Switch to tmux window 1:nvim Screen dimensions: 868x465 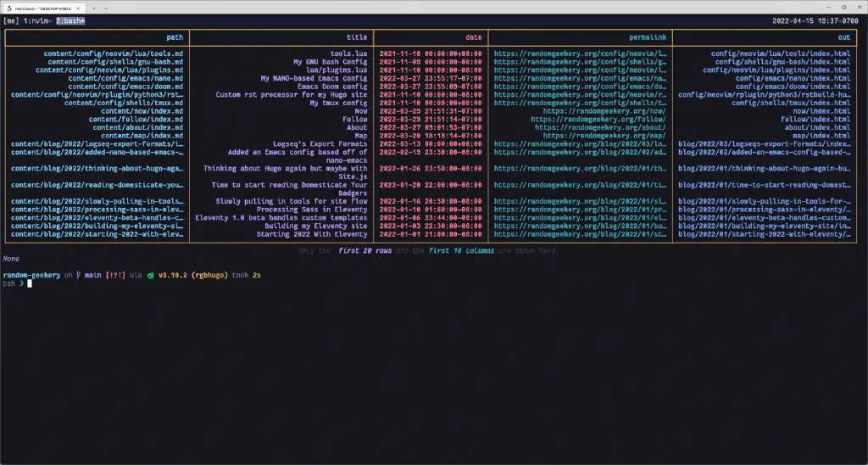click(x=37, y=21)
